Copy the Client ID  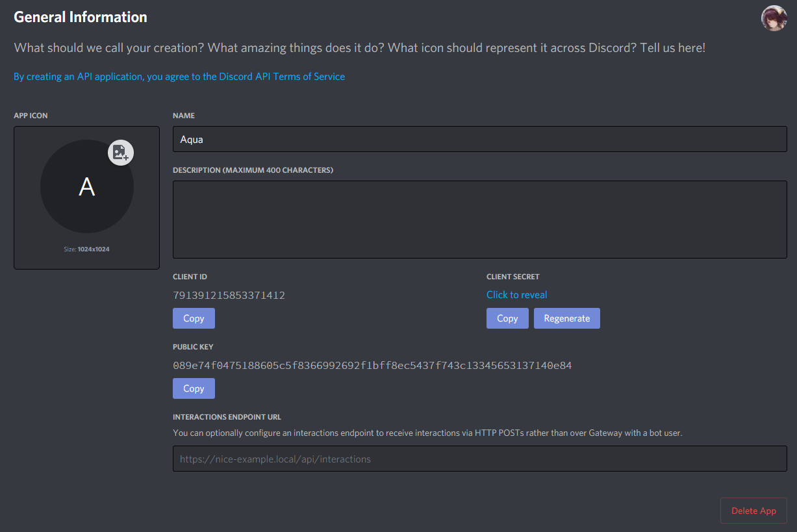click(x=194, y=318)
